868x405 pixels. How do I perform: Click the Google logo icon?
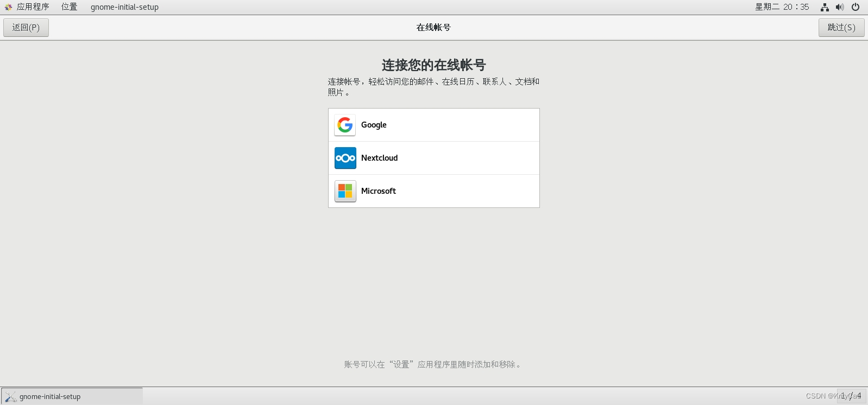pyautogui.click(x=345, y=125)
